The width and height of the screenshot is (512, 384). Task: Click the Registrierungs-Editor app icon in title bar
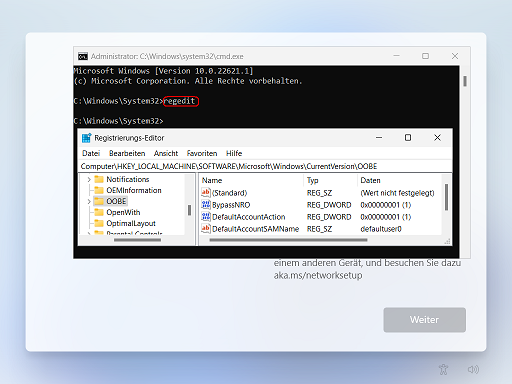pyautogui.click(x=87, y=138)
